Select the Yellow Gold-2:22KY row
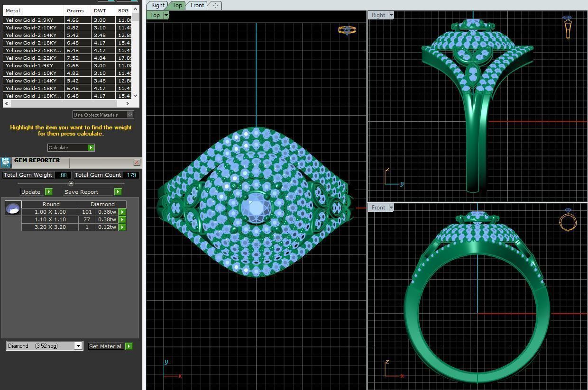 [67, 58]
